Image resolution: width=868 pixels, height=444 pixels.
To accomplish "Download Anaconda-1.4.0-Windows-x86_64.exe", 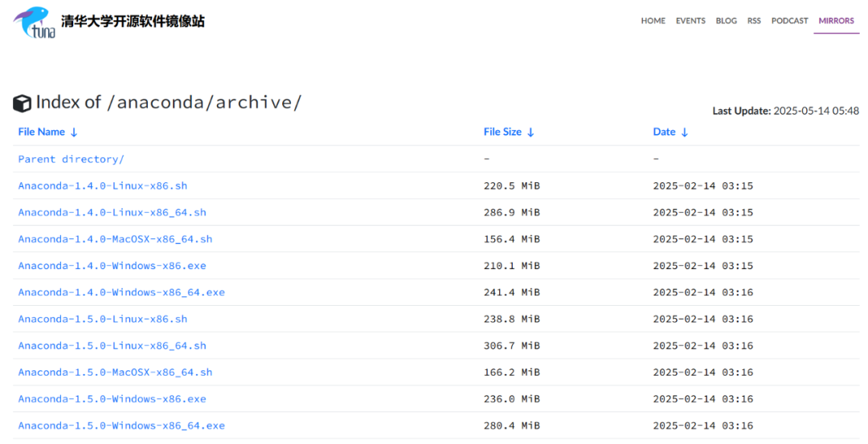I will [121, 292].
